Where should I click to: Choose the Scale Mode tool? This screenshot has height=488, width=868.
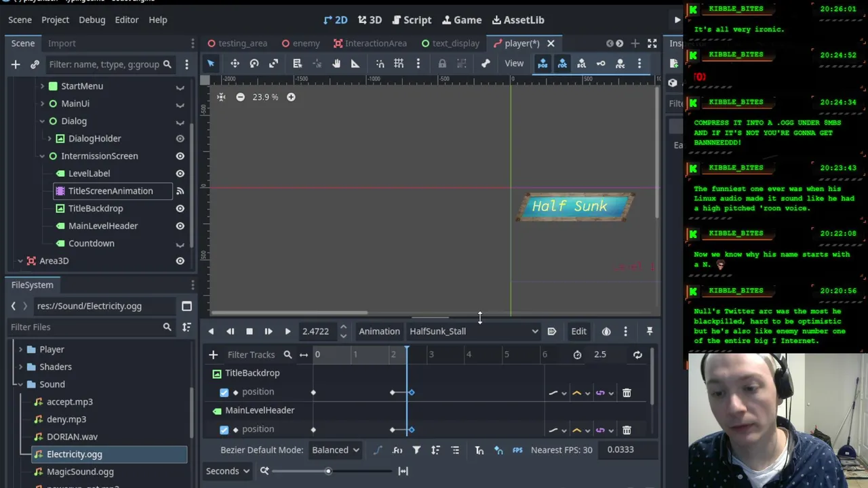(274, 64)
